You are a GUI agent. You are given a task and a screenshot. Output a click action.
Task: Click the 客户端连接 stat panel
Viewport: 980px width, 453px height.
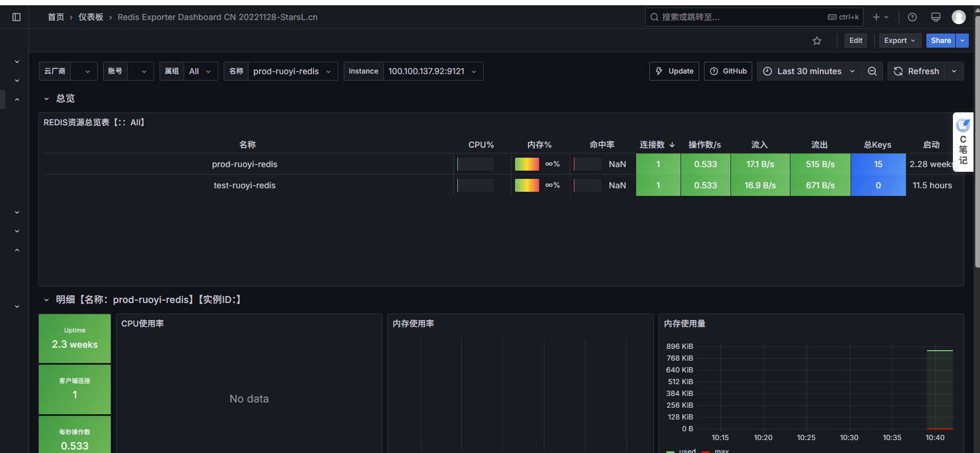[x=75, y=389]
